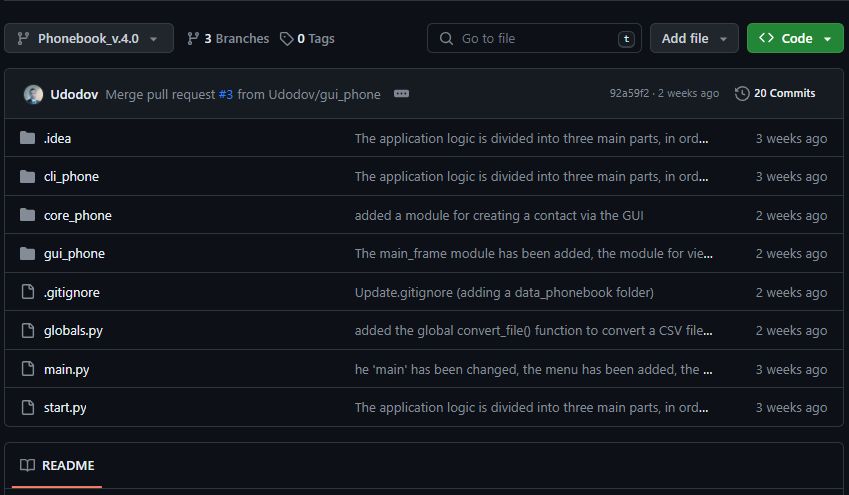Click '2 weeks ago' timestamp for .gitignore
The width and height of the screenshot is (849, 495).
coord(791,292)
